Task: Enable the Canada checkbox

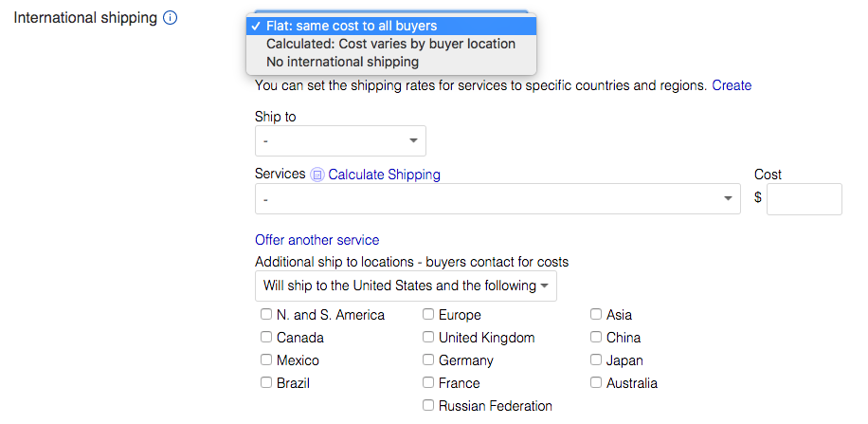Action: [x=266, y=337]
